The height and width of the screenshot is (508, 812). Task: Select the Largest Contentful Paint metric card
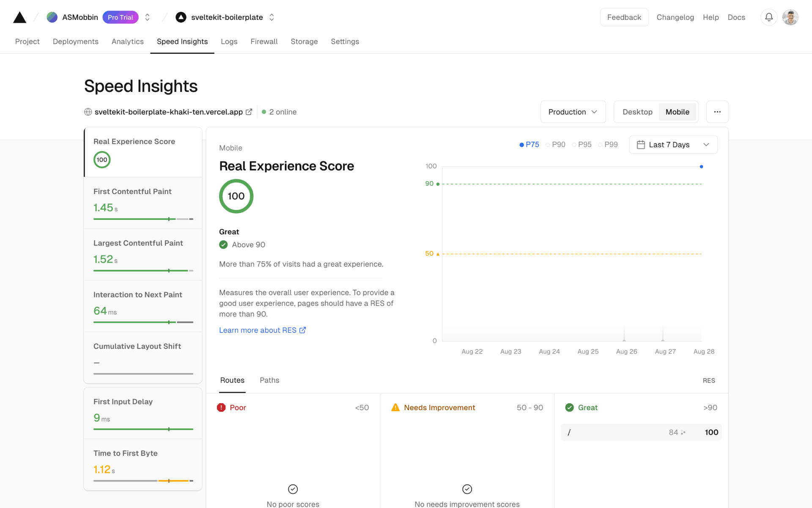143,254
